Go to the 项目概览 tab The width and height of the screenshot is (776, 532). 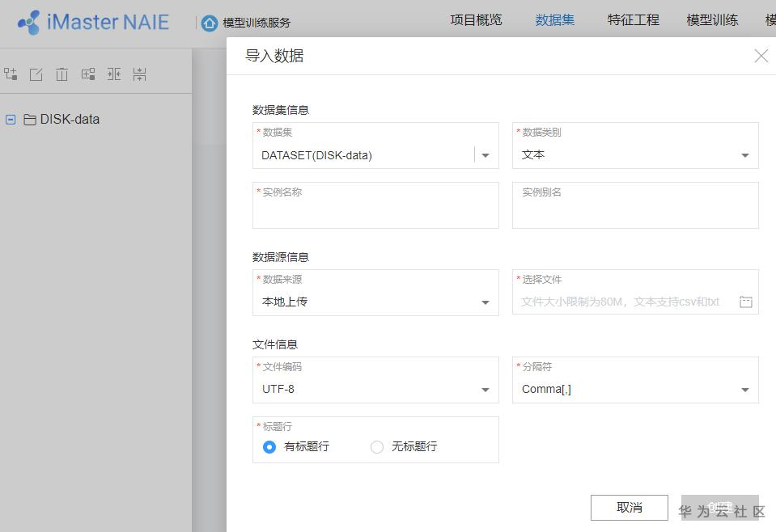(x=476, y=20)
